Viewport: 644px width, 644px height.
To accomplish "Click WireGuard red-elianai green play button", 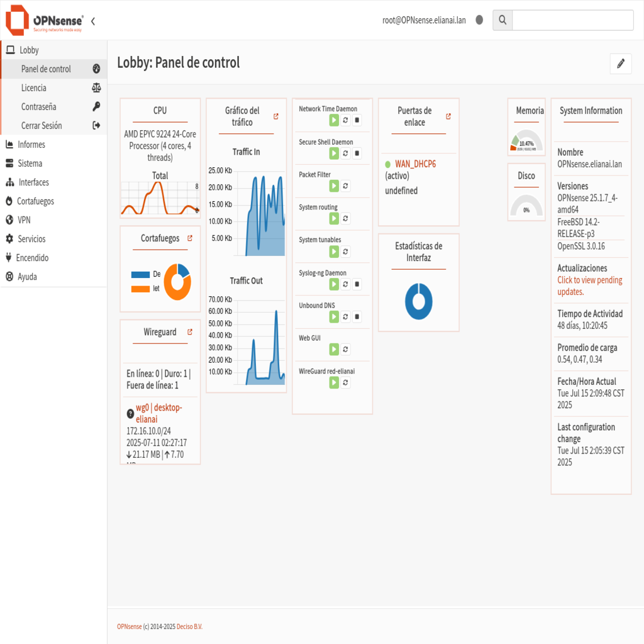I will (x=334, y=382).
